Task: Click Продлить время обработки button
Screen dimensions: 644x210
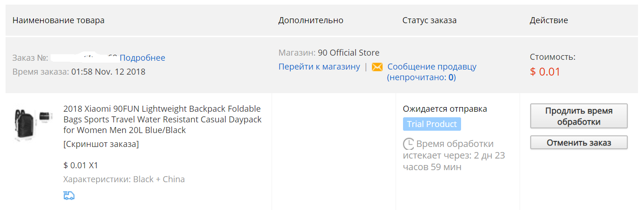Action: pos(579,116)
